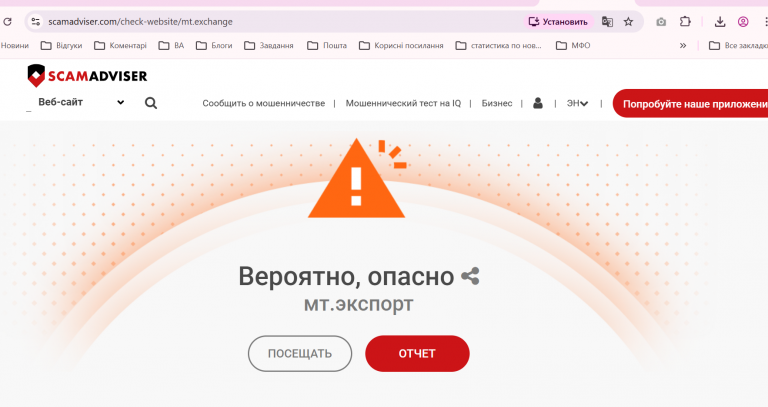Open the Пошта bookmark folder

coord(327,46)
